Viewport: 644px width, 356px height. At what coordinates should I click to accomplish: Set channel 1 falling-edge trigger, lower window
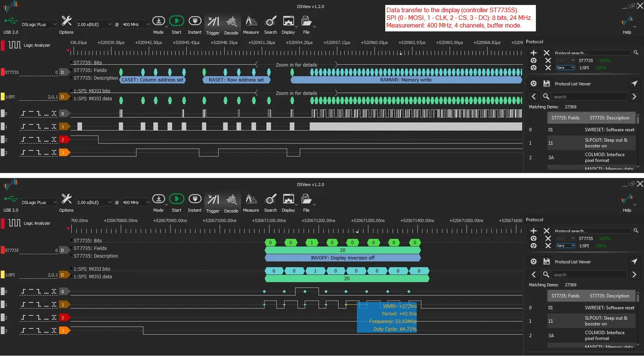(39, 305)
